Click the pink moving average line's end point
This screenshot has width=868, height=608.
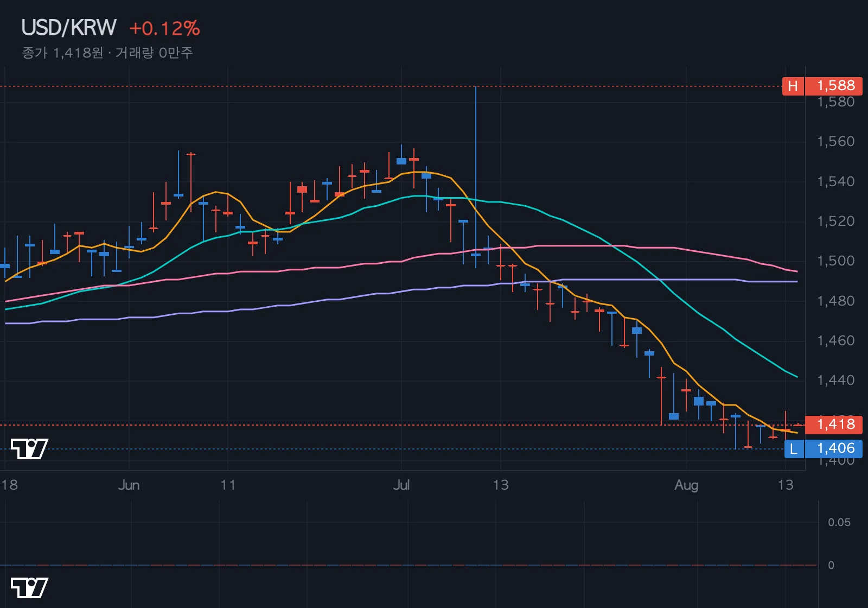pos(797,271)
